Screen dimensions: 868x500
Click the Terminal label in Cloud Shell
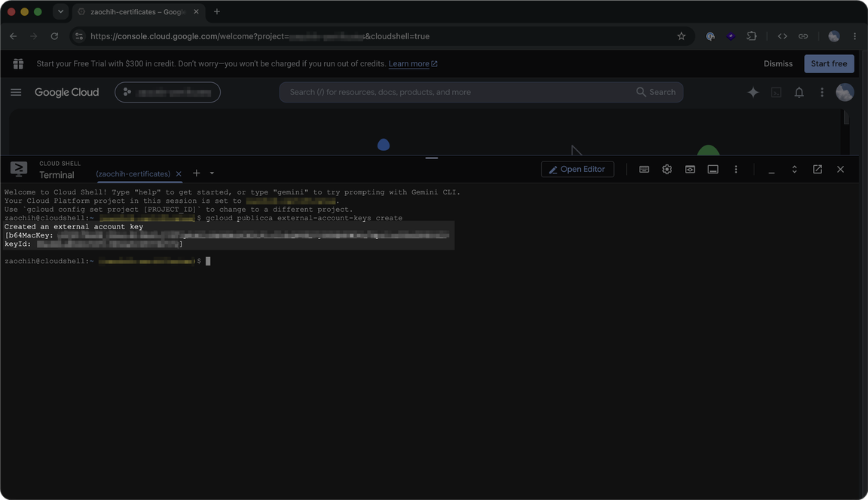pos(57,175)
